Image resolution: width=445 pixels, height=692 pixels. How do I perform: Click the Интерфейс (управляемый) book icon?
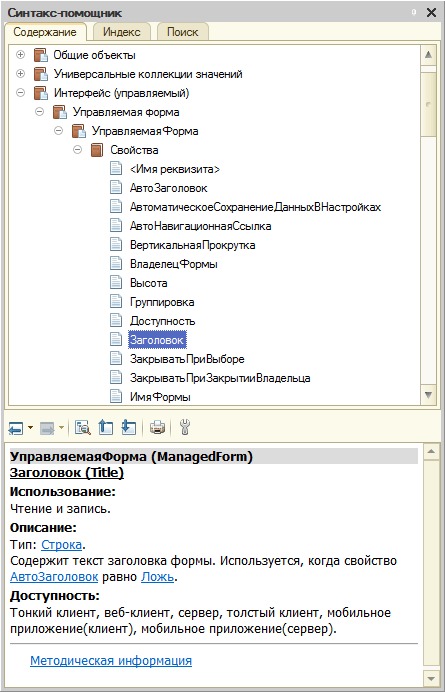click(x=40, y=93)
